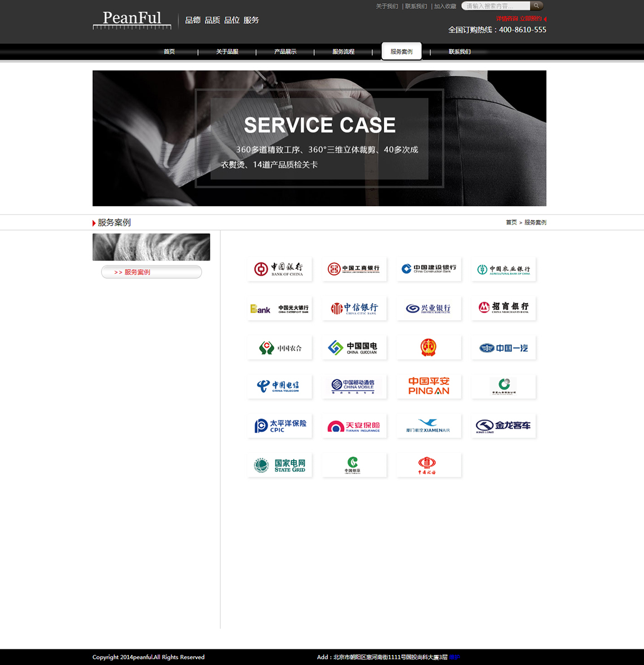
Task: Select the Xiamen Air logo
Action: pos(429,426)
